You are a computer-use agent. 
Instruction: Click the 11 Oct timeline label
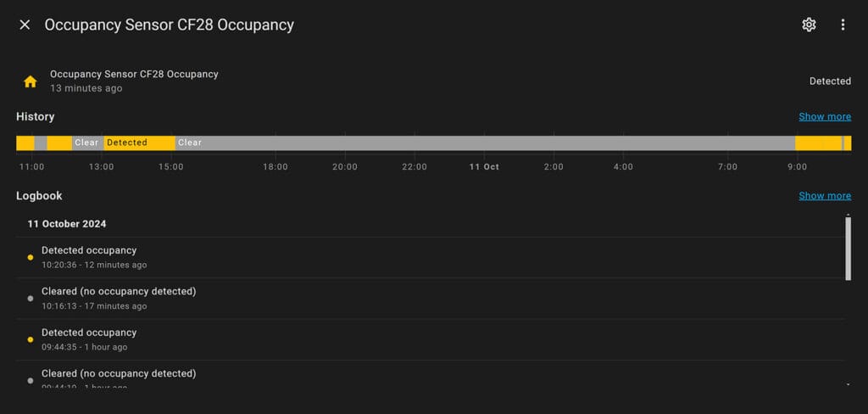[484, 167]
